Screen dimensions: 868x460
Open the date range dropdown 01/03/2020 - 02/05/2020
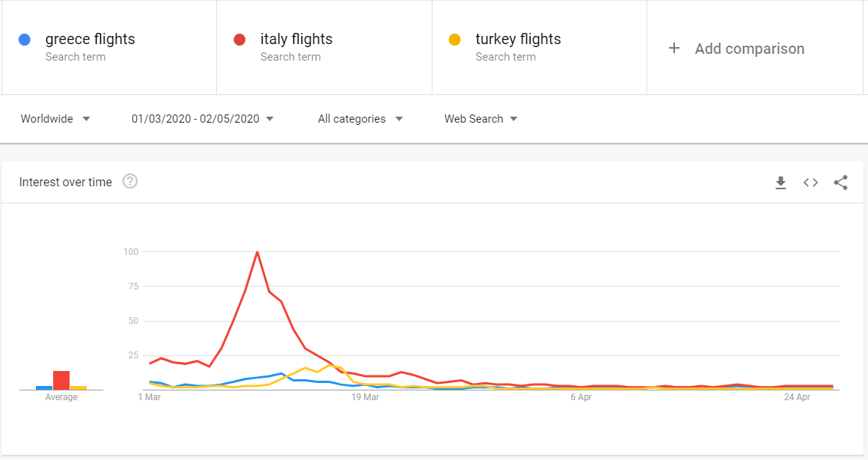point(203,119)
